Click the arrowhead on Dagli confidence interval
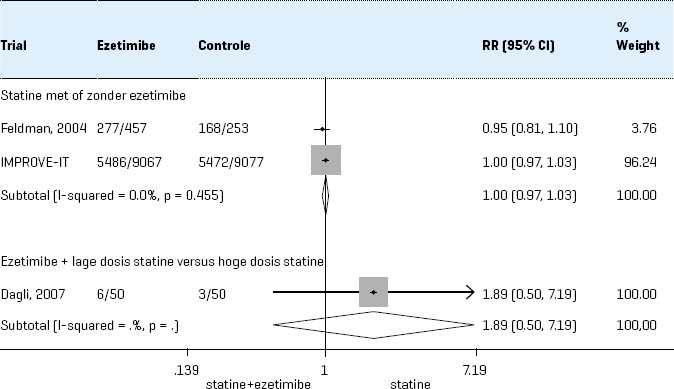This screenshot has height=389, width=674. coord(470,292)
